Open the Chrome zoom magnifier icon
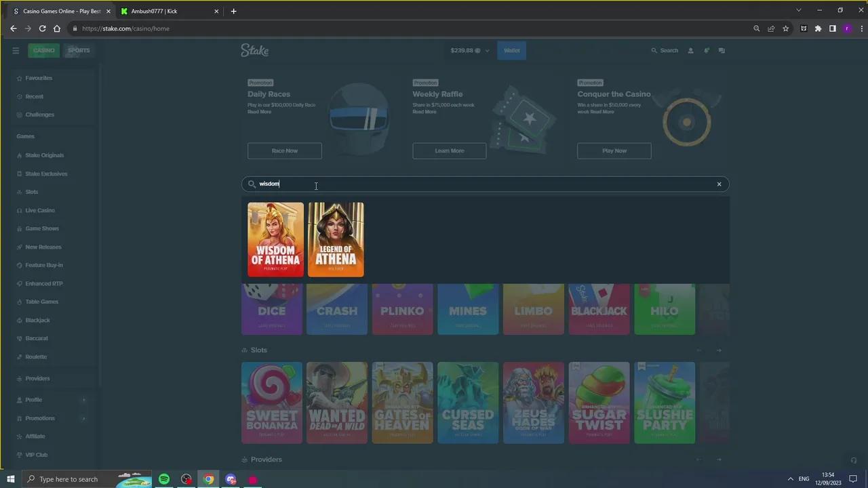This screenshot has height=488, width=868. pyautogui.click(x=757, y=28)
